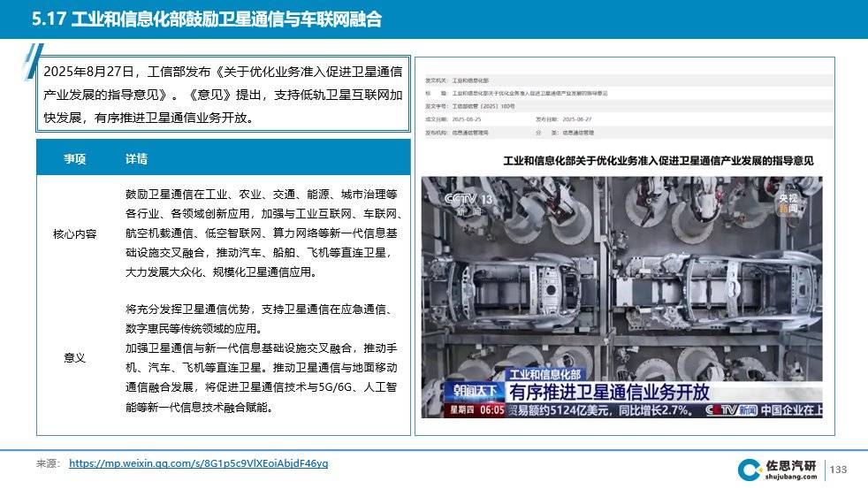Click the page number 133
Screen dimensions: 868x489
pyautogui.click(x=839, y=469)
